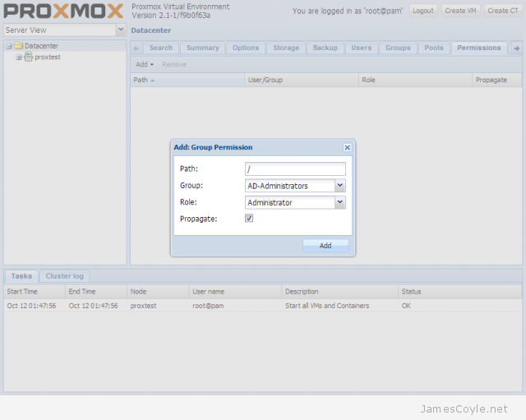The height and width of the screenshot is (420, 526).
Task: Click the 'OK' status cell
Action: [x=406, y=306]
